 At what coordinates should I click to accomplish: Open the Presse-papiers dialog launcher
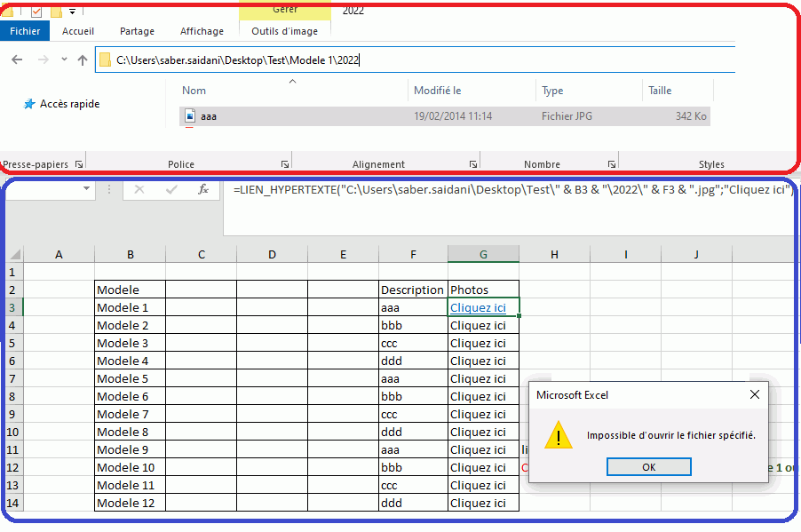tap(79, 164)
